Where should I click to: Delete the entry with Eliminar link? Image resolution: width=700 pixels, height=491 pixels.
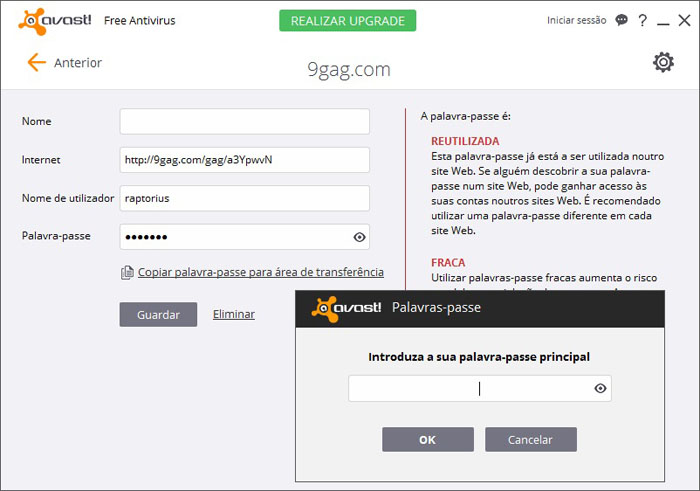[x=234, y=314]
